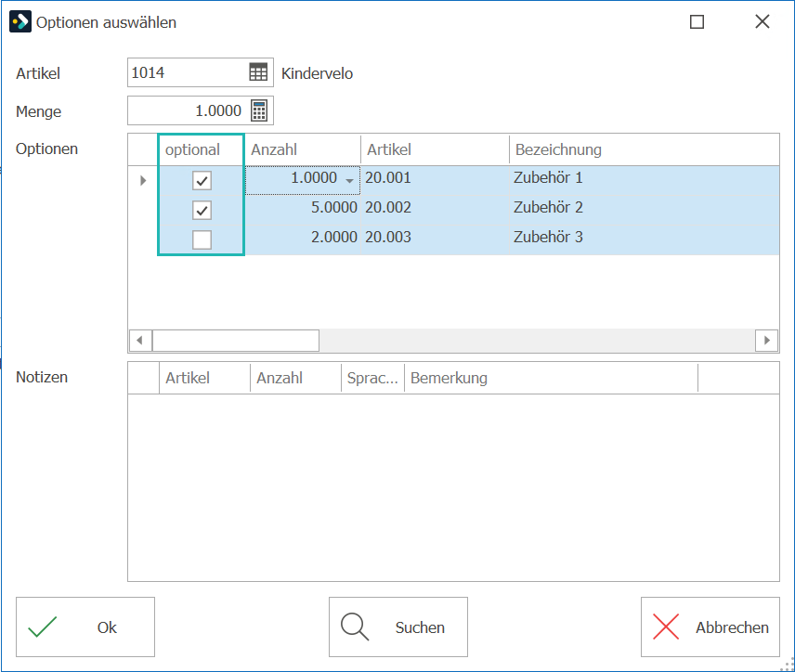795x672 pixels.
Task: Click the Notizen Anzahl column header
Action: (296, 378)
